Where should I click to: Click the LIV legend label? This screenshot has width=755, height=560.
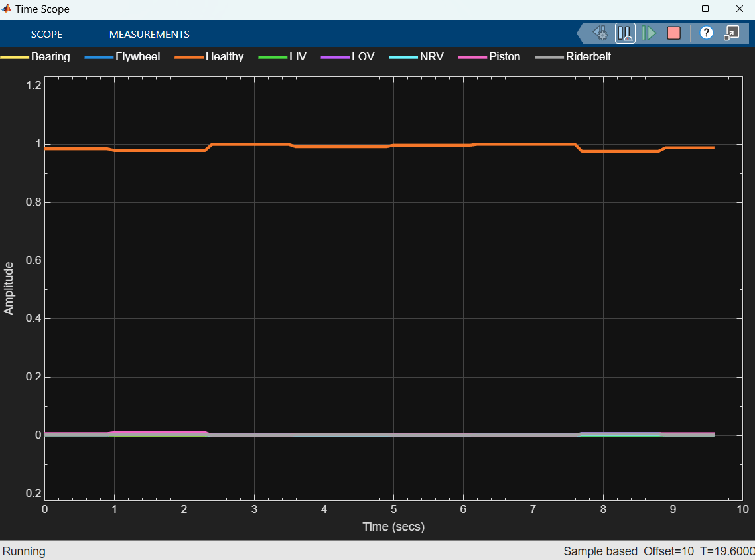point(298,57)
